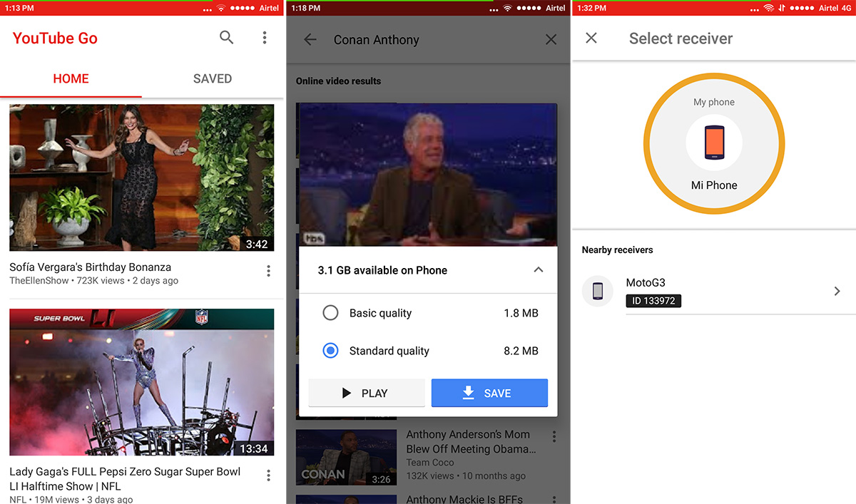Go back from the Conan Anthony search
Viewport: 856px width, 504px height.
310,40
